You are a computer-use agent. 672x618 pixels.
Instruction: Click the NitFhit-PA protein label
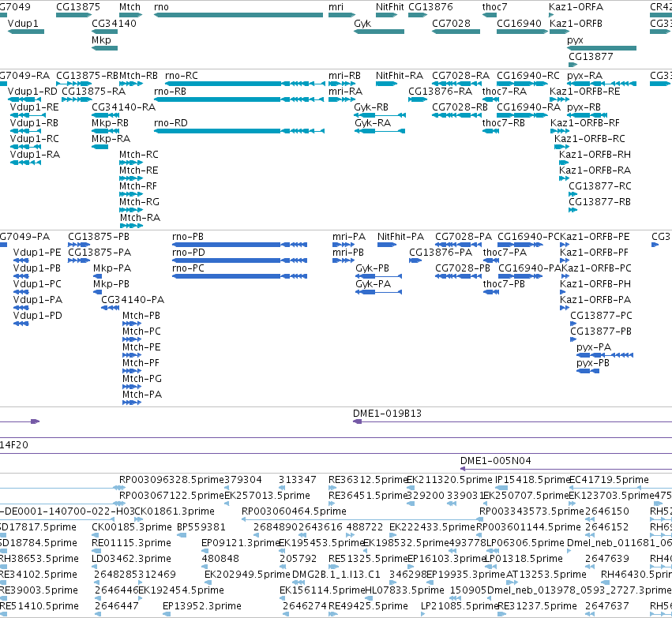point(400,237)
